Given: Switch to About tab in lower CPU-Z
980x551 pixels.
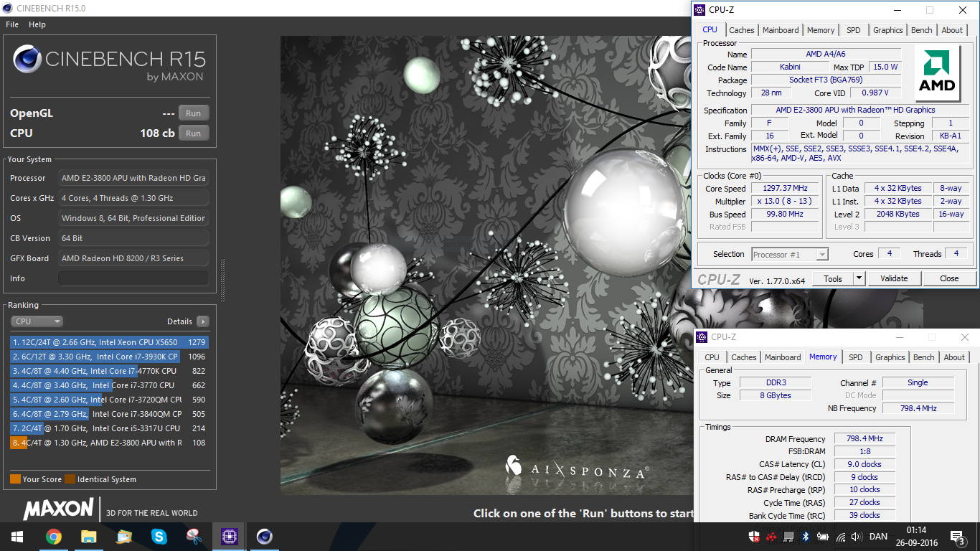Looking at the screenshot, I should [x=954, y=357].
